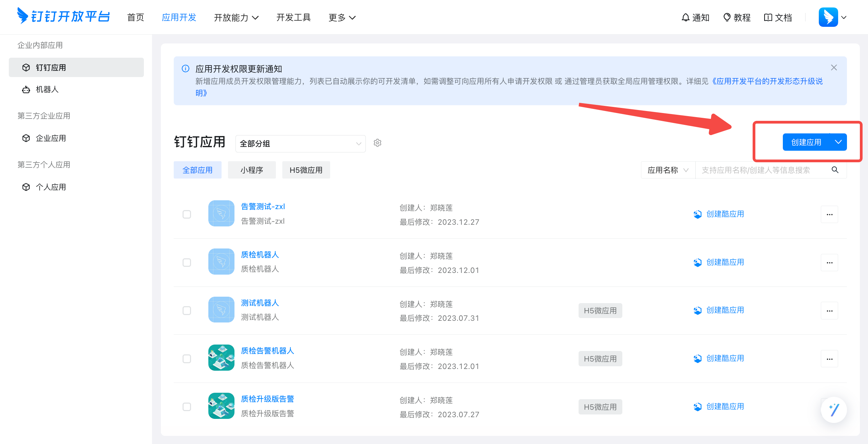Image resolution: width=868 pixels, height=444 pixels.
Task: Select 机器人 in the sidebar
Action: [x=76, y=89]
